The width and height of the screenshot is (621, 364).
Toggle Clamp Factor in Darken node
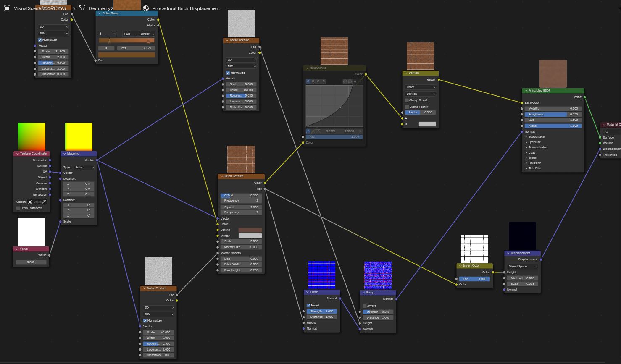[x=407, y=107]
